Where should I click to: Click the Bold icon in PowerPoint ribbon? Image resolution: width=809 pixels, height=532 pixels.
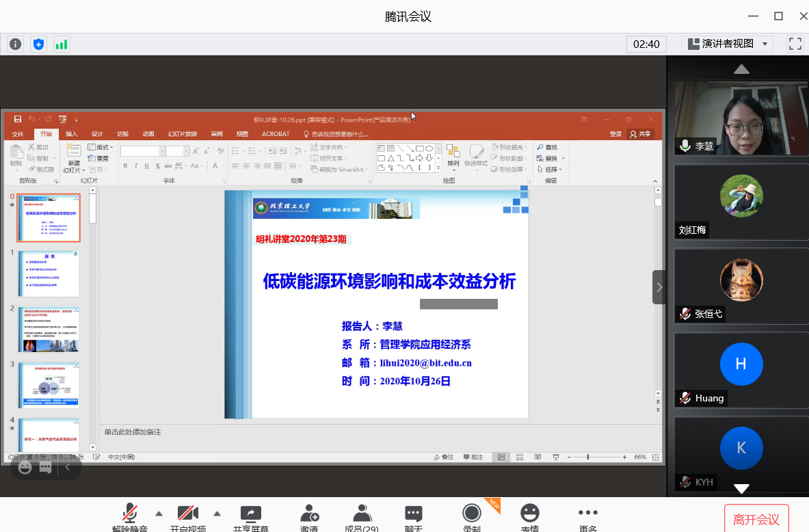[125, 165]
